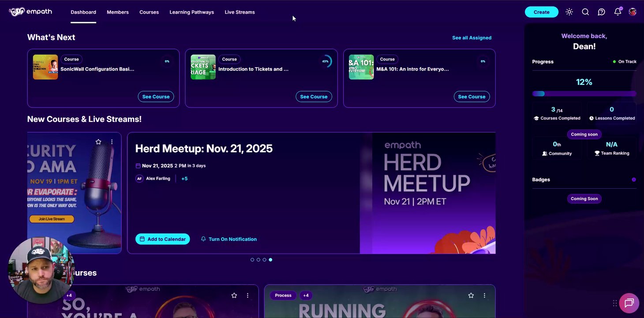Open the search magnifier icon
The image size is (644, 318).
pyautogui.click(x=585, y=12)
